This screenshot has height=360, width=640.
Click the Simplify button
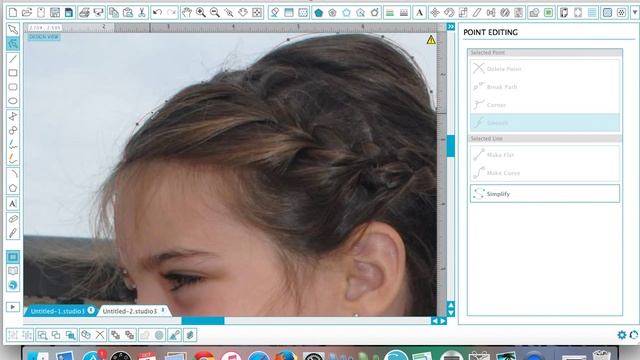pyautogui.click(x=544, y=194)
